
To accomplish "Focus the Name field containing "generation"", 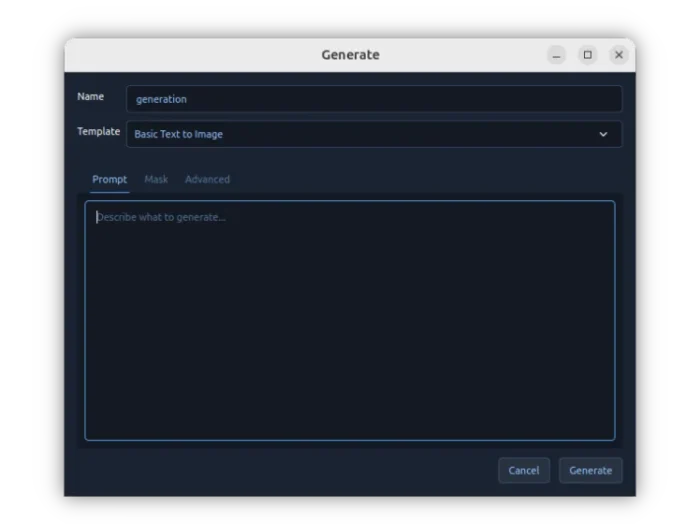I will coord(373,99).
